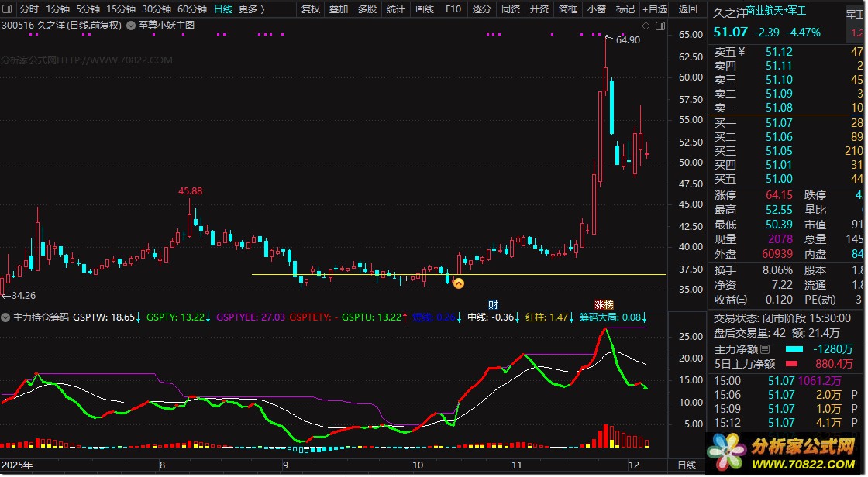The width and height of the screenshot is (868, 477).
Task: Click the ¥ icon next to 卖五
Action: point(742,51)
